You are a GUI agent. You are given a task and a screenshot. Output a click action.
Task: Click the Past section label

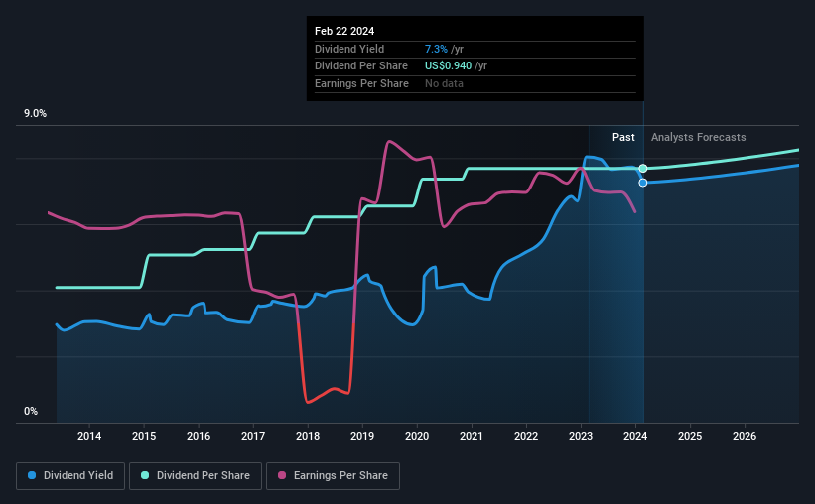coord(623,138)
